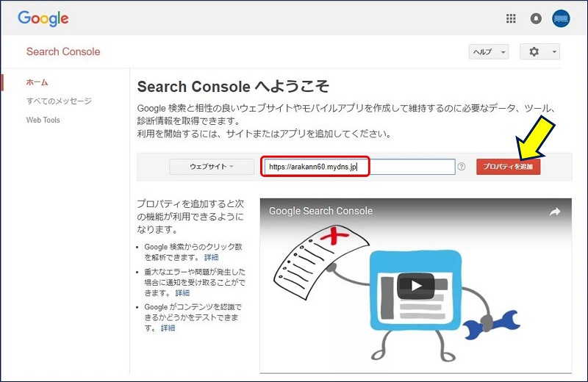Open the ヘルプ dropdown
Screen dimensions: 588x382
(x=489, y=51)
